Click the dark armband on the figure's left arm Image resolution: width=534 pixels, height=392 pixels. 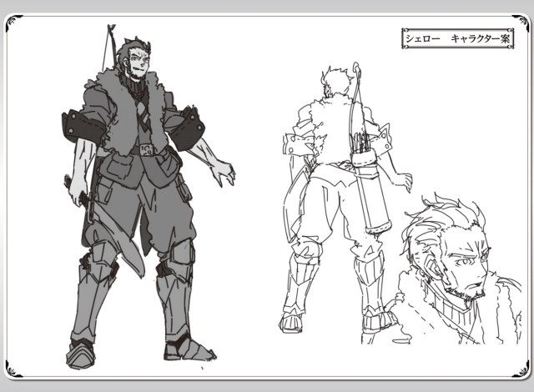(189, 130)
